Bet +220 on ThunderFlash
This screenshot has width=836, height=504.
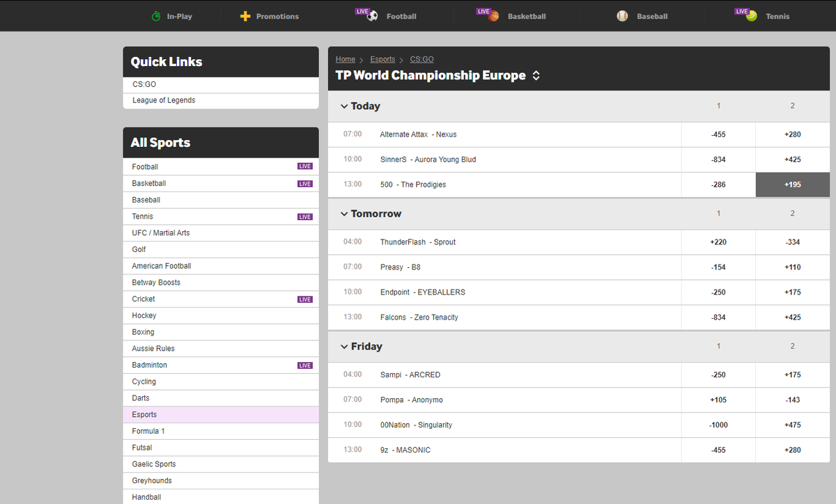pyautogui.click(x=718, y=242)
